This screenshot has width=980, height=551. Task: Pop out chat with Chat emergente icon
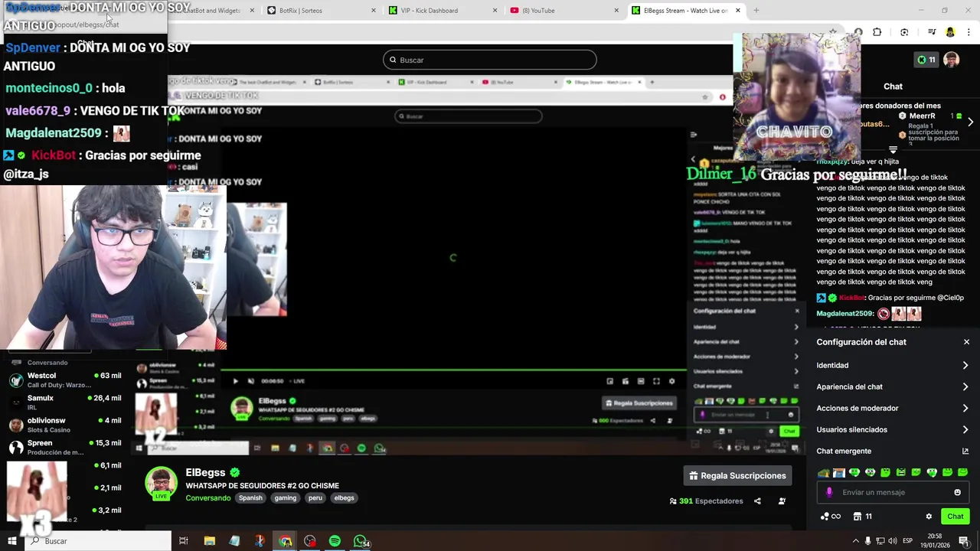[965, 451]
